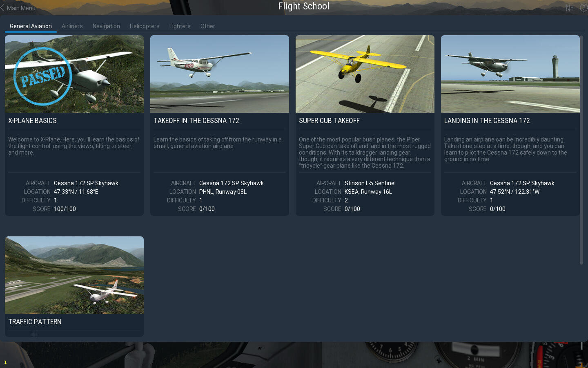Go back to Main Menu
The image size is (588, 368).
click(x=18, y=8)
